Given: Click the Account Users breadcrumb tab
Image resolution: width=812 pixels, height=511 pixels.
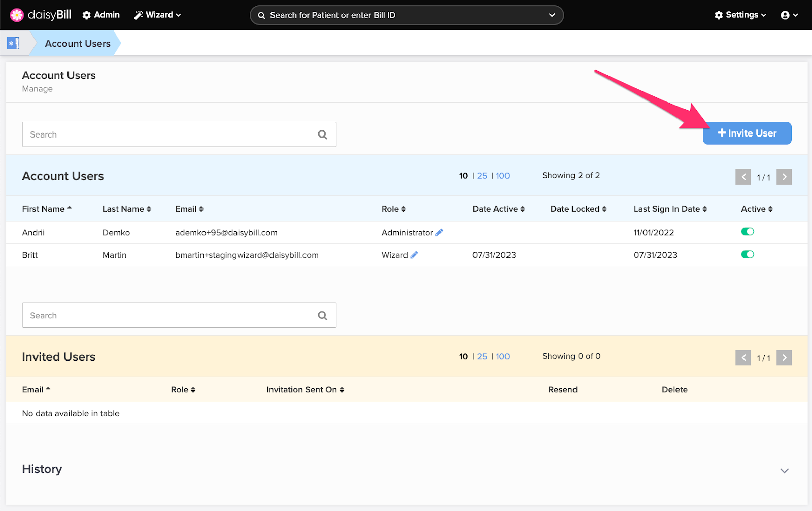Looking at the screenshot, I should [x=77, y=43].
